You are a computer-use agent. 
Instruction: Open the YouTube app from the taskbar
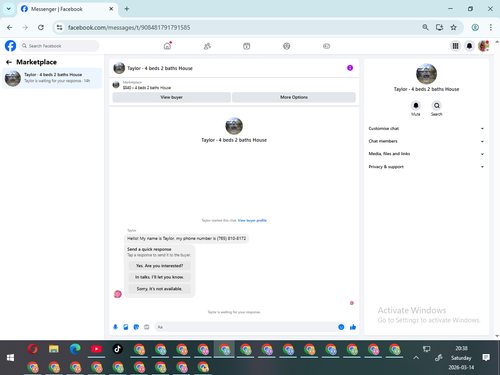click(x=96, y=349)
